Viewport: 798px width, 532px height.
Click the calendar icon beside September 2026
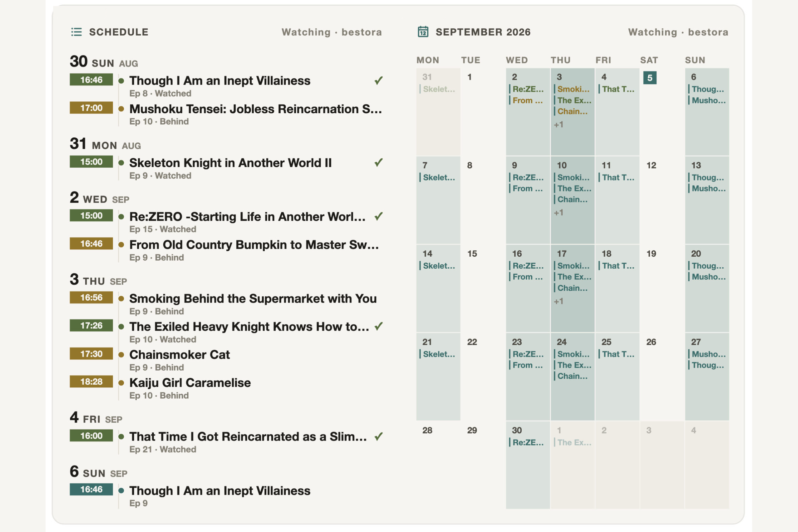[423, 32]
